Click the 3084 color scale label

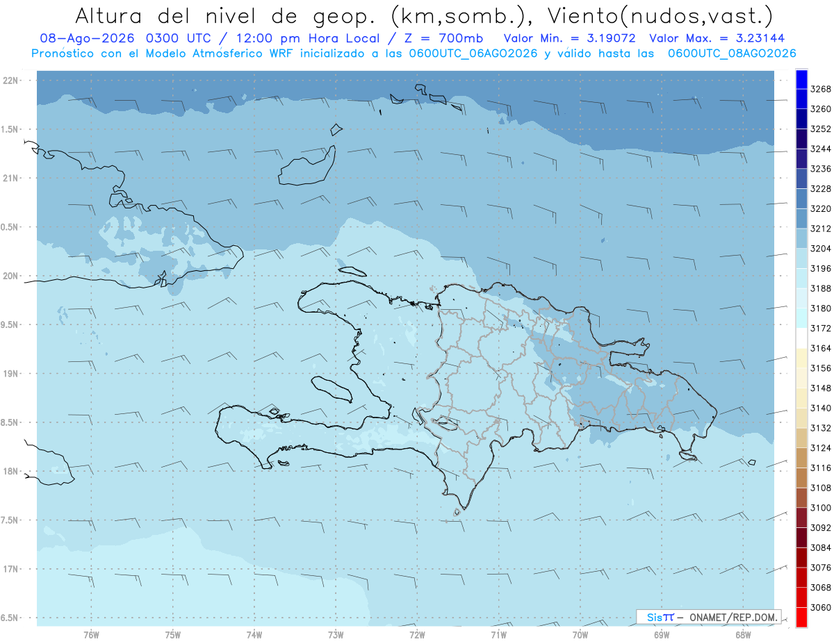821,547
